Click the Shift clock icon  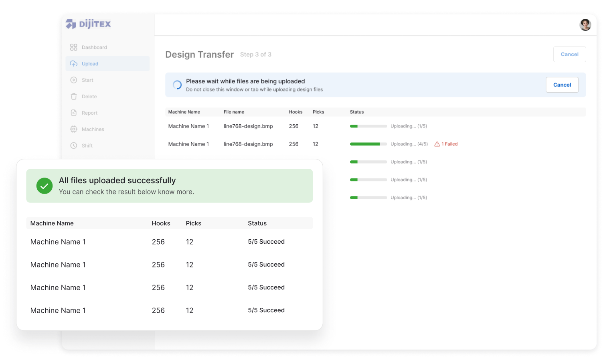coord(73,146)
